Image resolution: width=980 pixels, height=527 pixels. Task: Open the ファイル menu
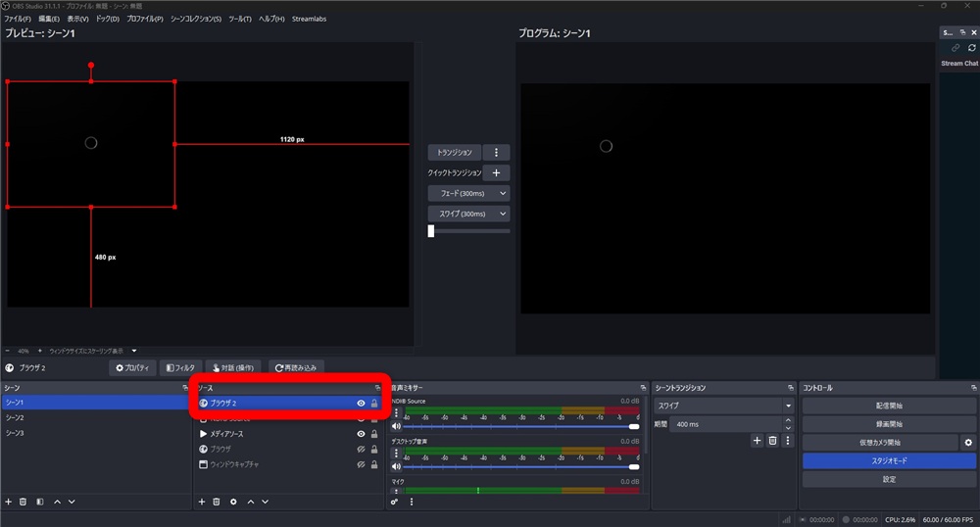tap(18, 19)
